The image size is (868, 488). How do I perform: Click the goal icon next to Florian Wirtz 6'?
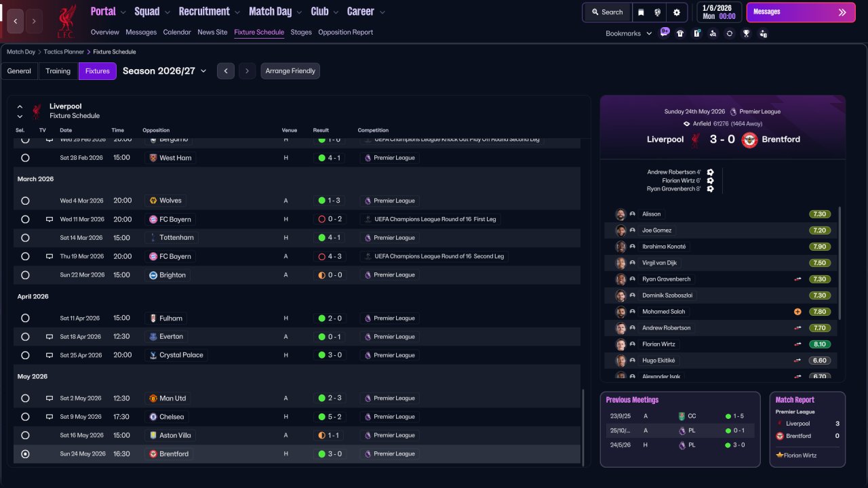tap(710, 181)
